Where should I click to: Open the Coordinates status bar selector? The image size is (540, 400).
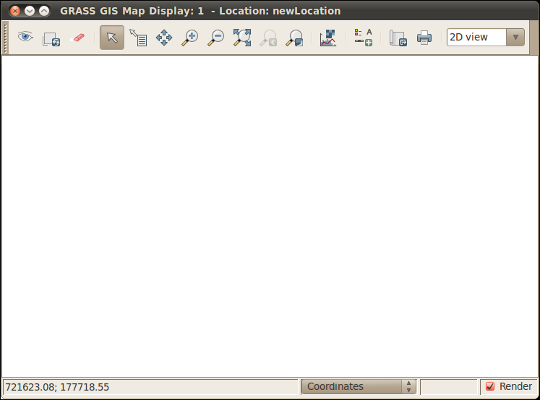coord(359,387)
